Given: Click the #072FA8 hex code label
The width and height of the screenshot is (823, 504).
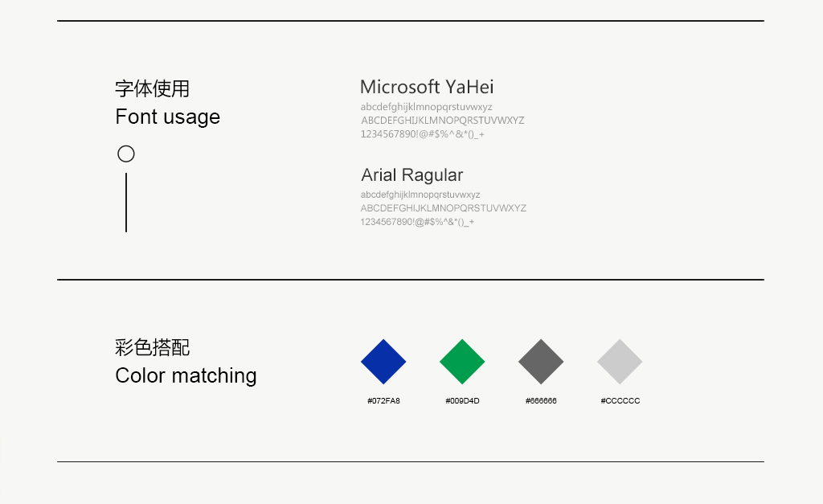Looking at the screenshot, I should click(x=383, y=400).
